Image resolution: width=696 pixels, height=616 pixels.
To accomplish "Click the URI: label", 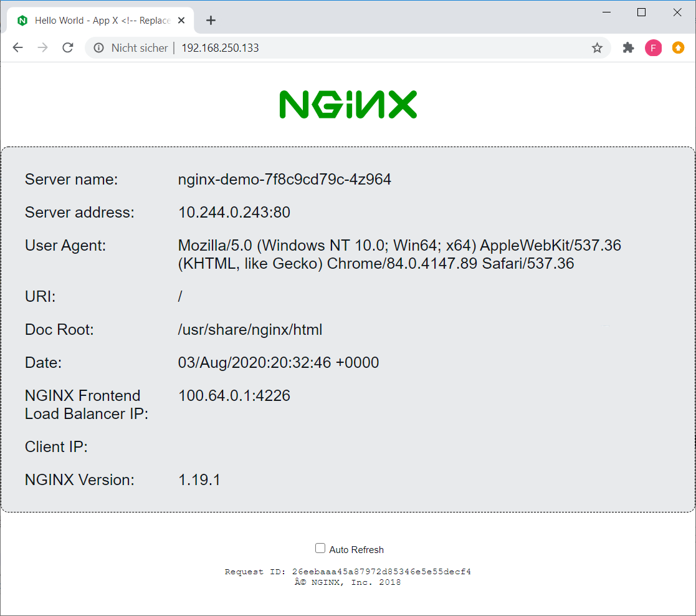I will [40, 296].
